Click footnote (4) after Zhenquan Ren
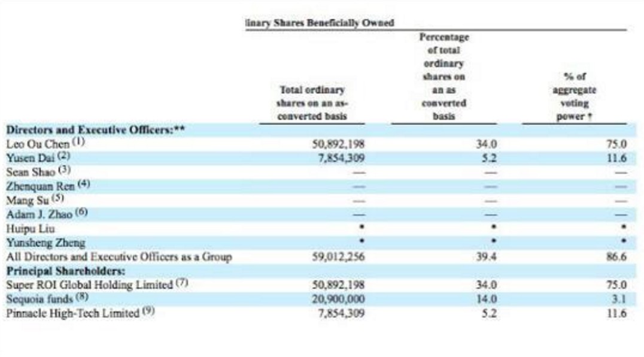 pos(84,185)
